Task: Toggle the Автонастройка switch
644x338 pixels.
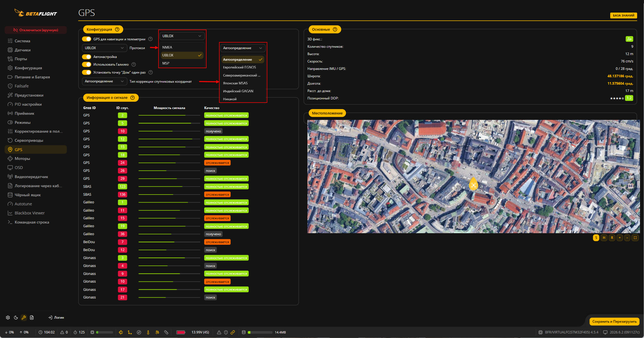Action: pyautogui.click(x=87, y=57)
